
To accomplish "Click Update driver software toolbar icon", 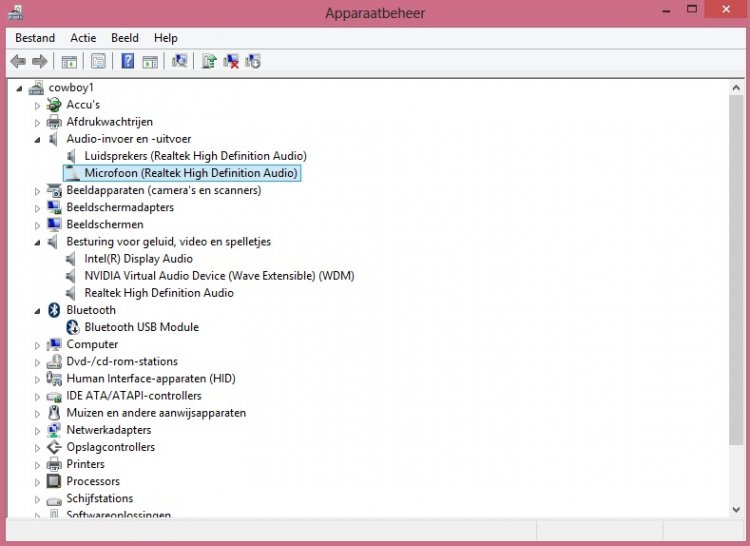I will 209,61.
